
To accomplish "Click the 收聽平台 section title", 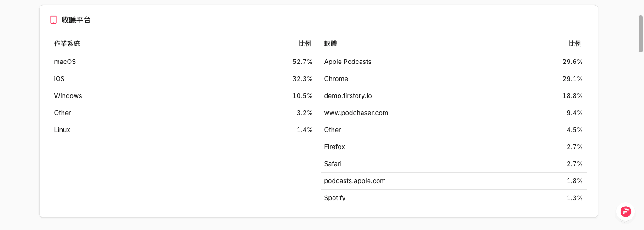I will 76,20.
